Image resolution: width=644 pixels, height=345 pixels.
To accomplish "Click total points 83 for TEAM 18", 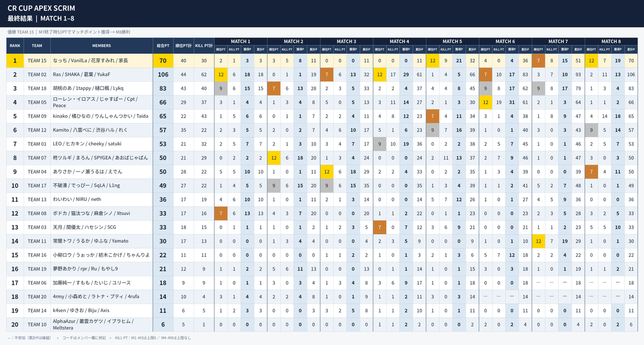I will coord(163,89).
